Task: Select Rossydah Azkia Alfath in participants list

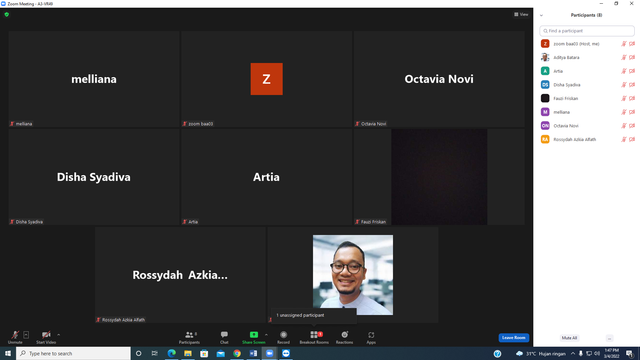Action: tap(587, 139)
